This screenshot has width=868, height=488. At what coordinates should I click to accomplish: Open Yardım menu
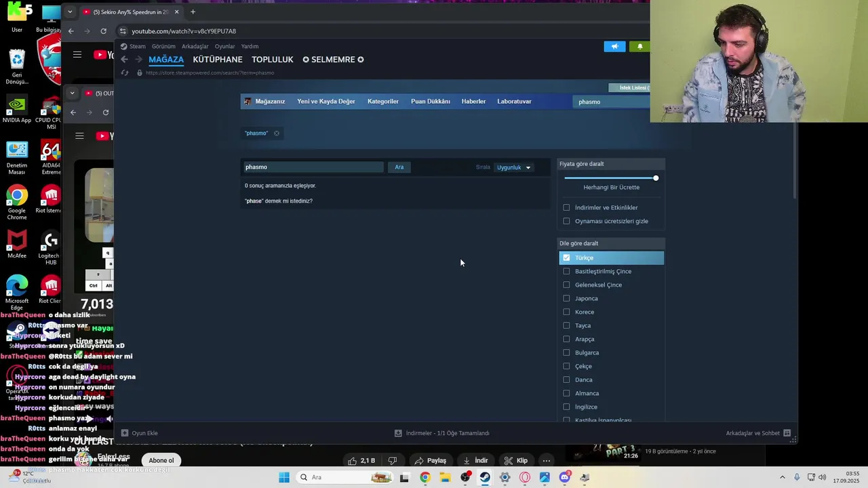pos(250,47)
